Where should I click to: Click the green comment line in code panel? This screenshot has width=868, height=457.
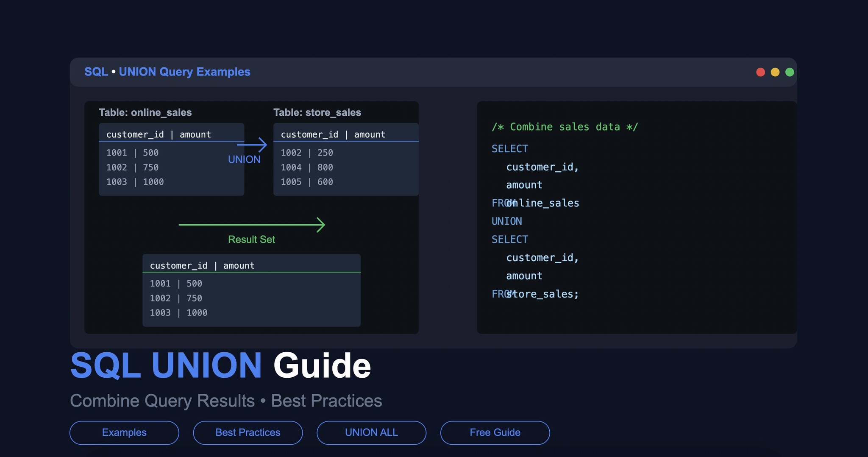point(565,126)
